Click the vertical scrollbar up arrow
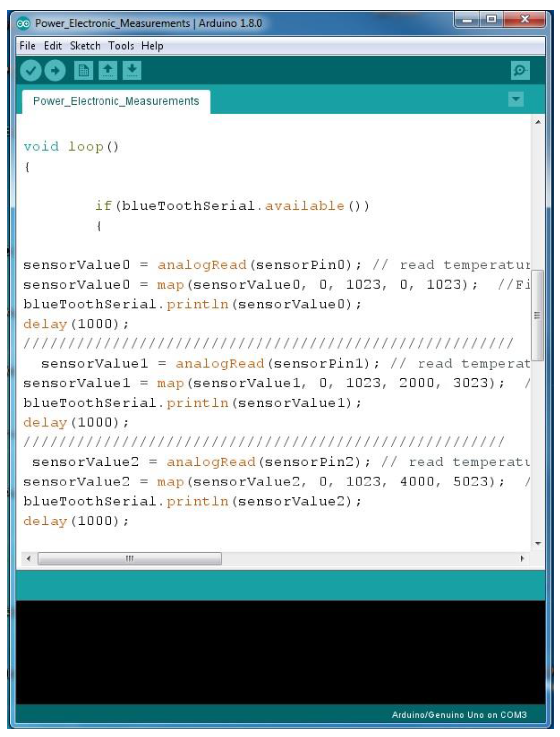560x737 pixels. coord(538,122)
